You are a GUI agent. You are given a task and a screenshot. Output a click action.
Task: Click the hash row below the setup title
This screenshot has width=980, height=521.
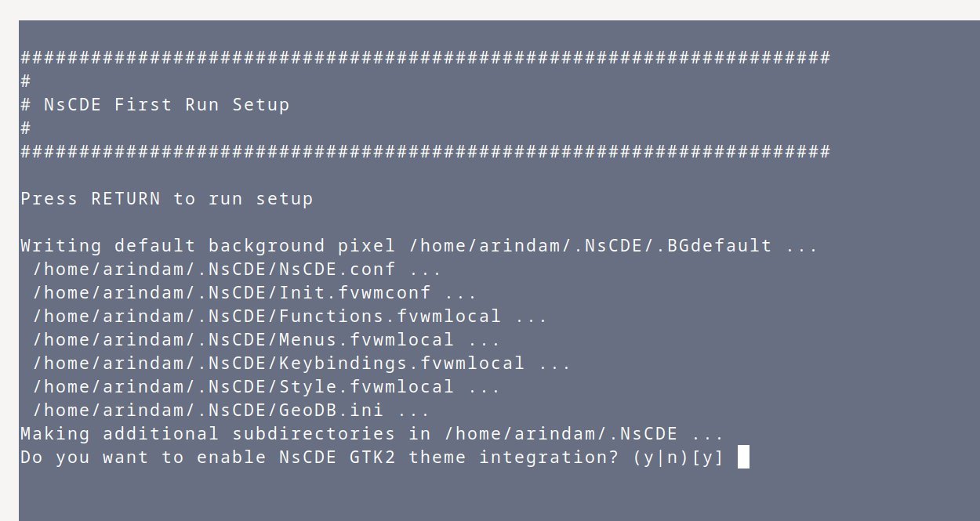coord(425,151)
